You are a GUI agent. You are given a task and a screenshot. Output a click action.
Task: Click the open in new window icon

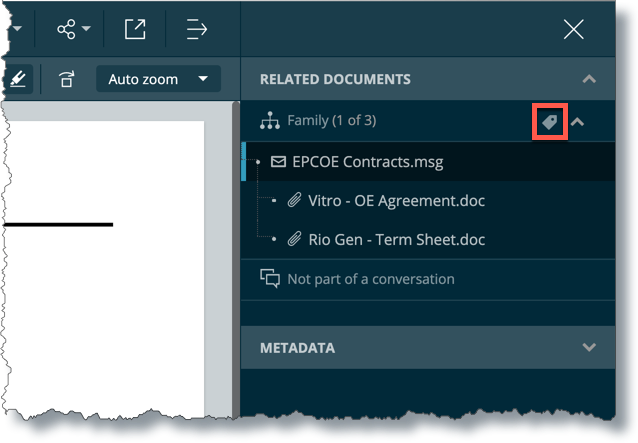click(135, 29)
